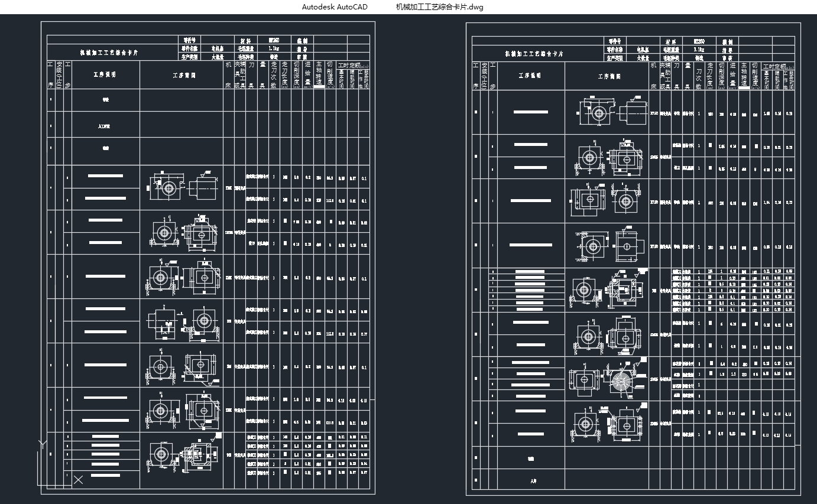
Task: Click the 工序简图 column header on right sheet
Action: 607,76
